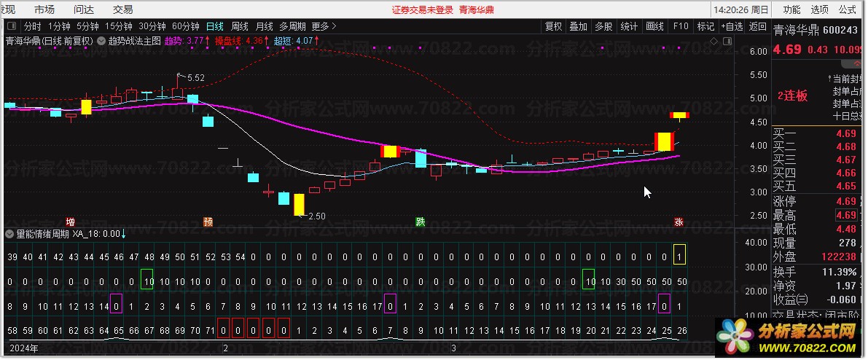The image size is (868, 360).
Task: Toggle the right sidebar panel icon
Action: click(727, 40)
